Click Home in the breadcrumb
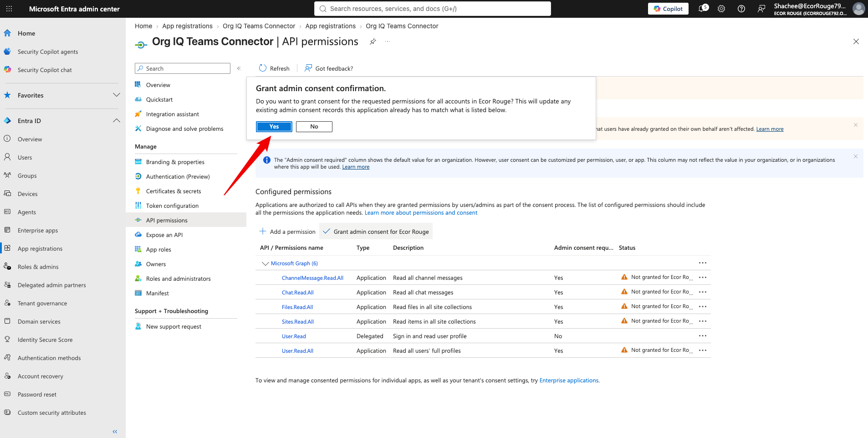The width and height of the screenshot is (868, 438). click(143, 26)
